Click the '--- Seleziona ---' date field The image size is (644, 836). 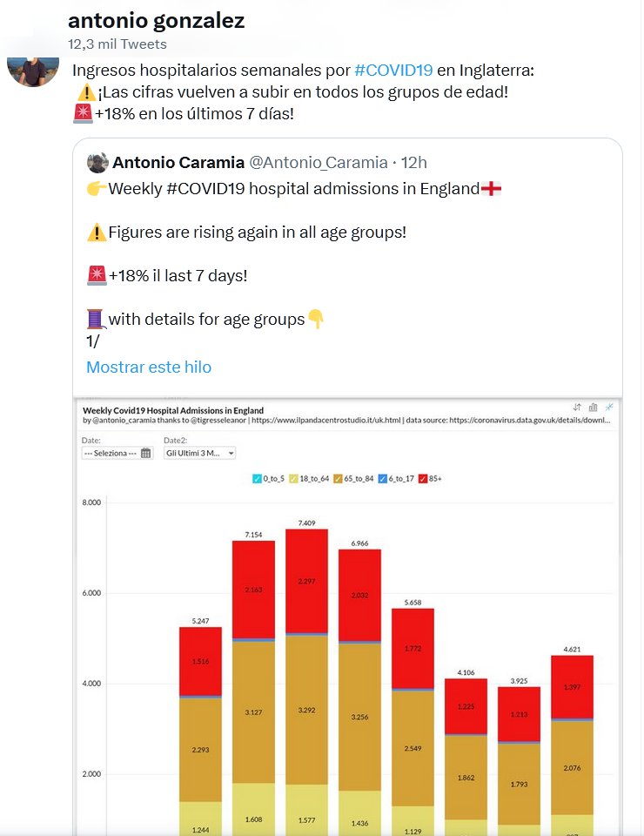tap(111, 453)
